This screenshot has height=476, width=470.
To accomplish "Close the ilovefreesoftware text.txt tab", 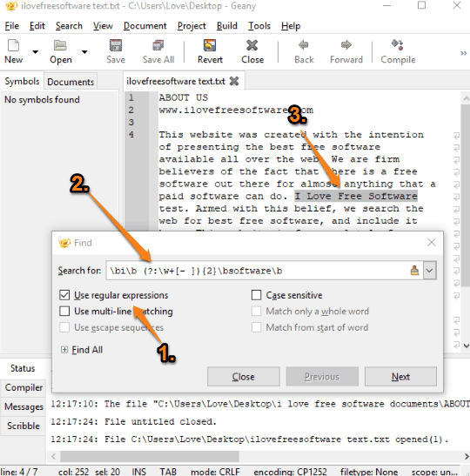I will (x=234, y=81).
